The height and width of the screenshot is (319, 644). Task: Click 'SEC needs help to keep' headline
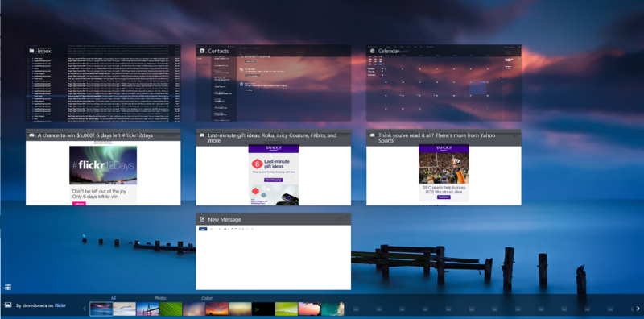(444, 188)
